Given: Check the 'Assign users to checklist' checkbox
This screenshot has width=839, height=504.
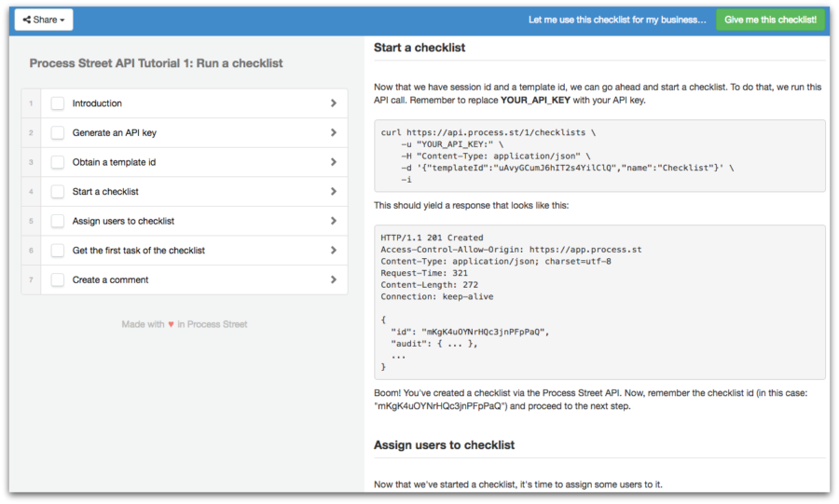Looking at the screenshot, I should tap(57, 221).
